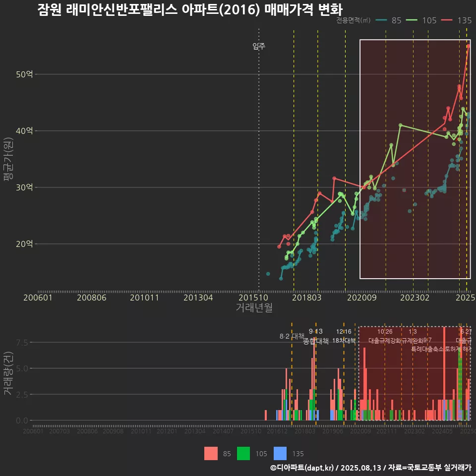Screen dimensions: 476x476
Task: Click the 8·2 대책 annotation
Action: 292,336
